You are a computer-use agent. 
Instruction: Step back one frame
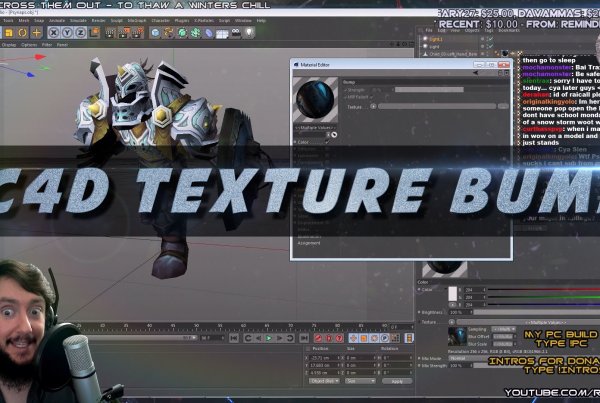pos(258,338)
